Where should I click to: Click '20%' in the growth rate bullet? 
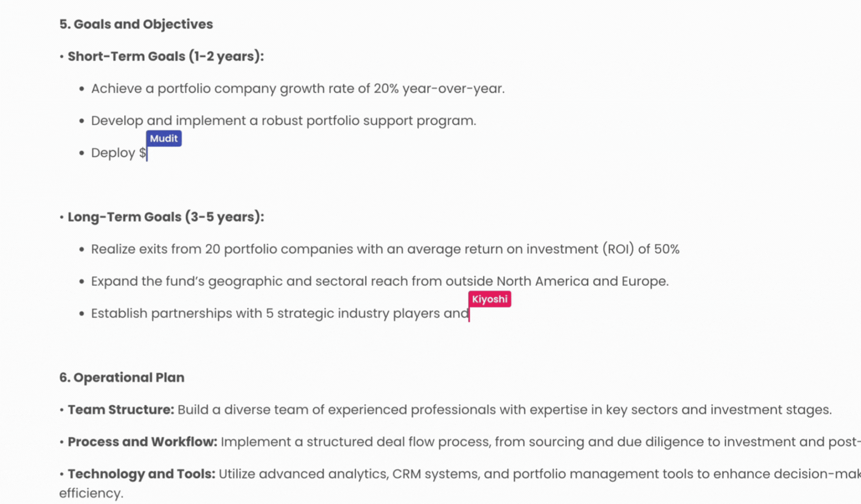[386, 88]
